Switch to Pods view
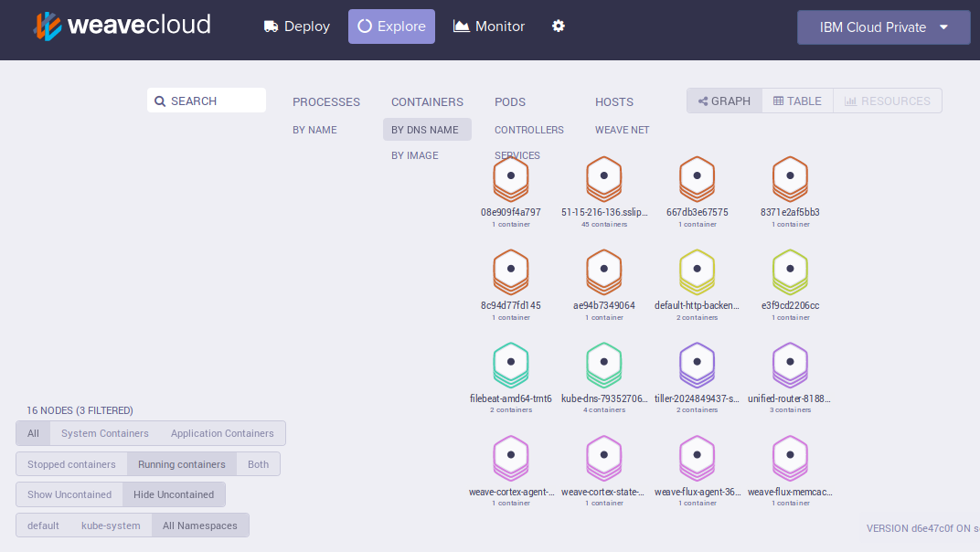 (x=510, y=101)
